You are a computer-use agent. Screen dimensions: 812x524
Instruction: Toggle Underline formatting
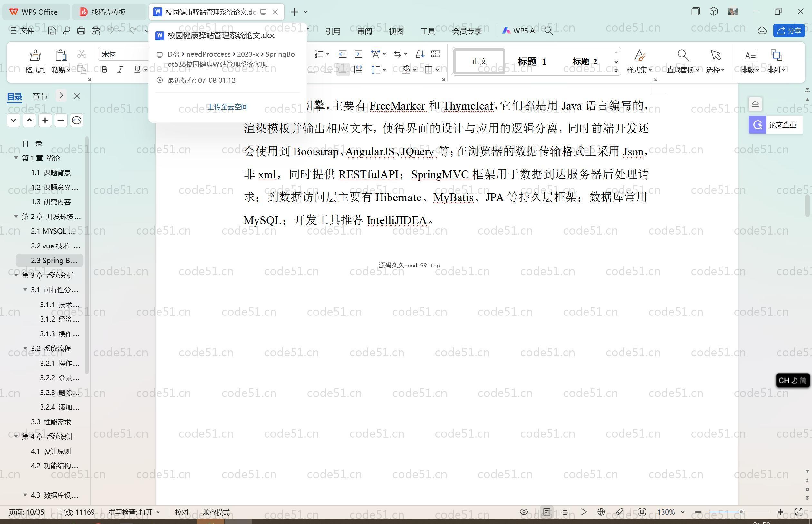[x=137, y=69]
